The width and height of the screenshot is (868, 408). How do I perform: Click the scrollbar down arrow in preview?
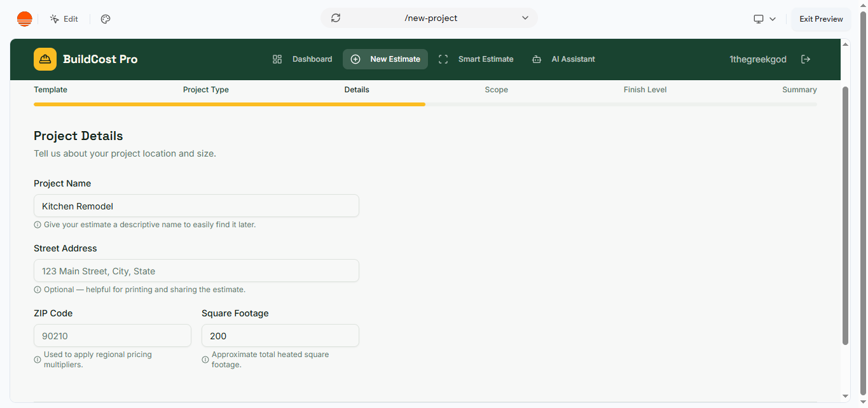pyautogui.click(x=845, y=396)
